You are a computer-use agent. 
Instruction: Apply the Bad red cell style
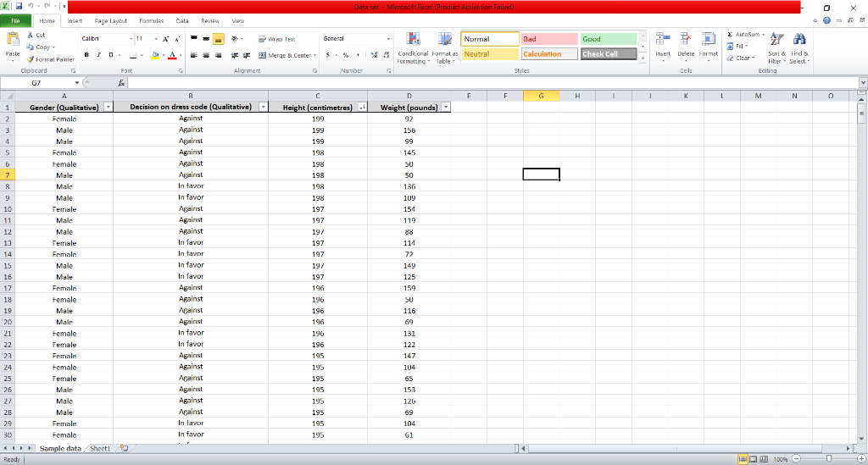pyautogui.click(x=549, y=39)
